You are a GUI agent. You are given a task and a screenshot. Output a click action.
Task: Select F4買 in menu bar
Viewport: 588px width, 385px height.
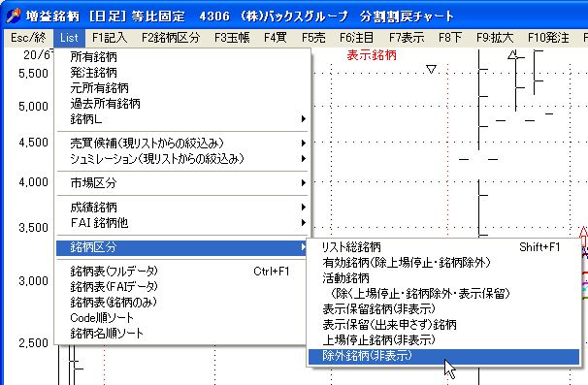(x=276, y=38)
